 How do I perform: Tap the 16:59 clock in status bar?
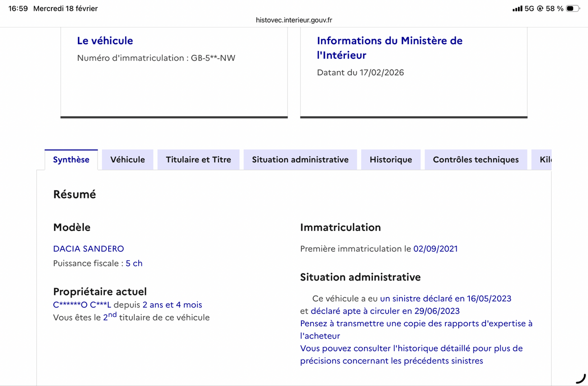[18, 8]
